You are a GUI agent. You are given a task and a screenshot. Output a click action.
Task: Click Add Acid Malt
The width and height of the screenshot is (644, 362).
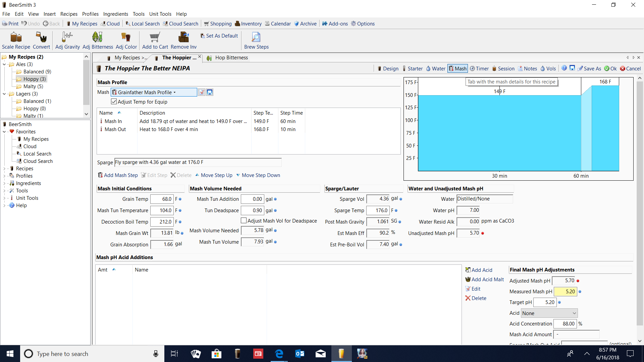[484, 280]
